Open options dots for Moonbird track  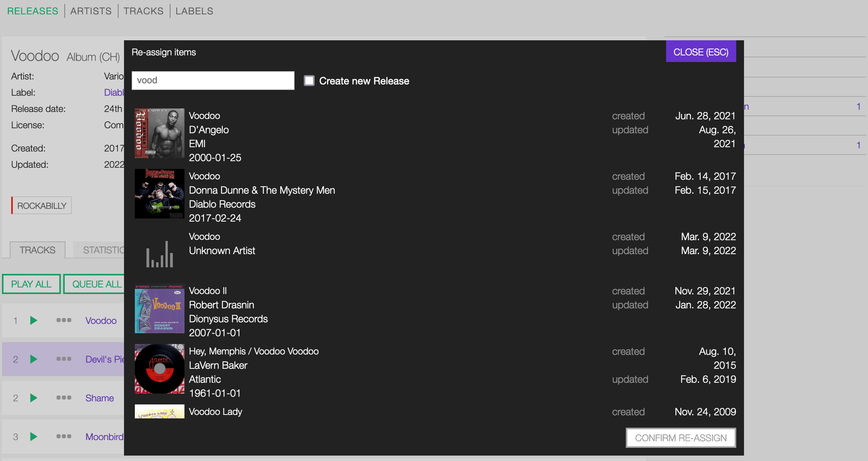[64, 436]
